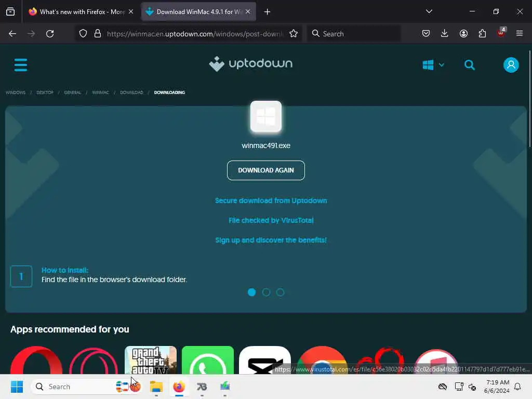Screen dimensions: 532x399
Task: Open File checked by VirusTotal link
Action: pos(271,220)
